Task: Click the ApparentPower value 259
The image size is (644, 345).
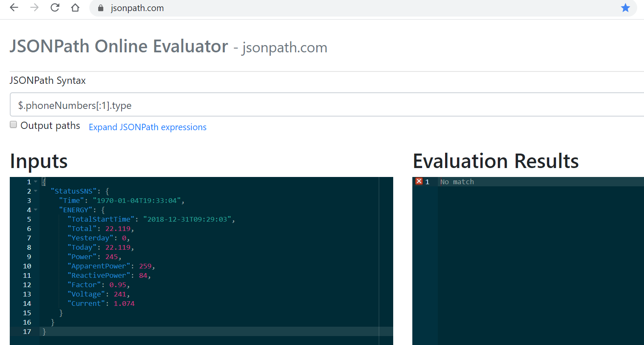Action: coord(145,266)
